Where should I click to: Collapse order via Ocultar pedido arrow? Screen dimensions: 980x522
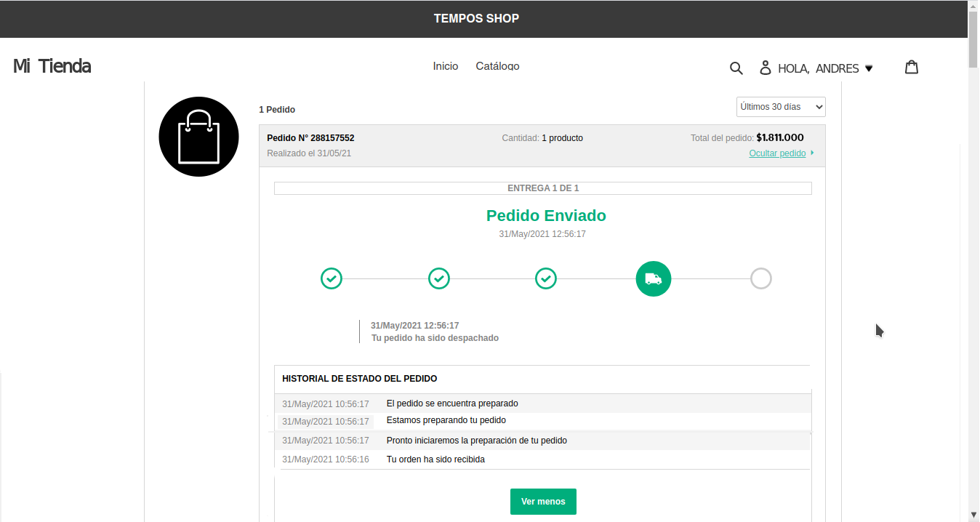812,153
